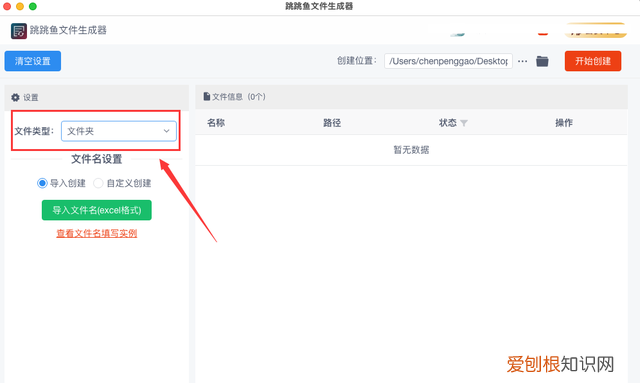
Task: Click the gear icon in 设置 panel header
Action: [x=16, y=97]
